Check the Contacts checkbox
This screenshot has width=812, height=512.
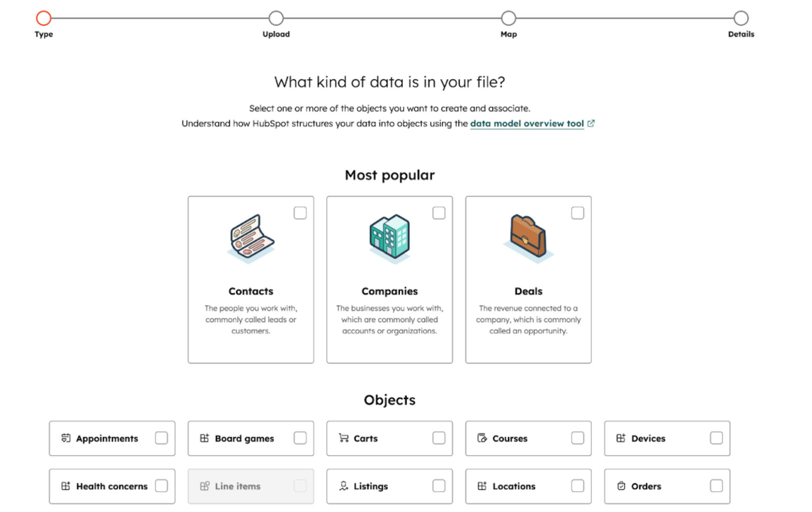tap(300, 213)
